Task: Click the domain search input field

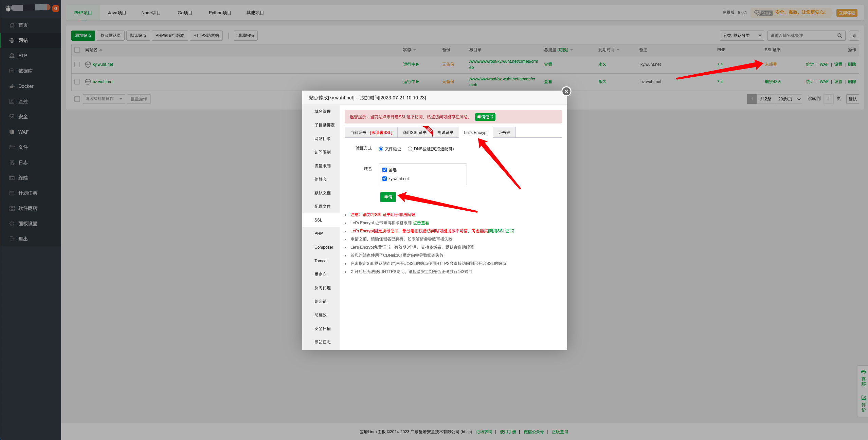Action: coord(805,35)
